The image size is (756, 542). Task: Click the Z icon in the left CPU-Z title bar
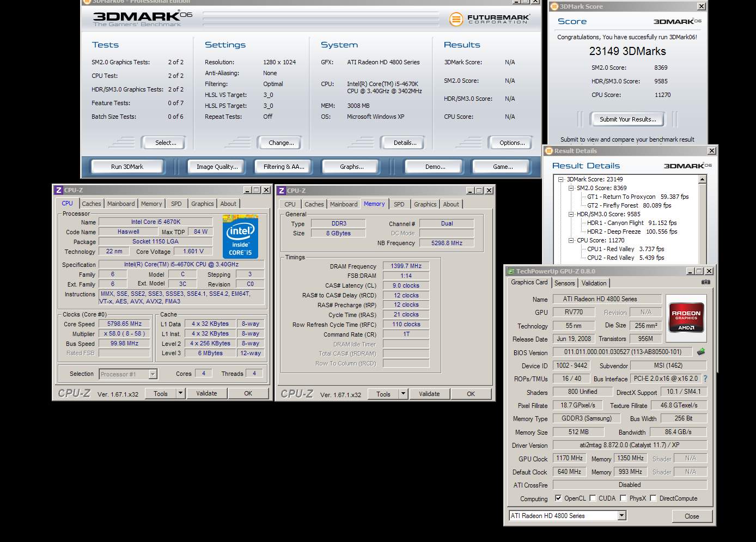coord(59,190)
